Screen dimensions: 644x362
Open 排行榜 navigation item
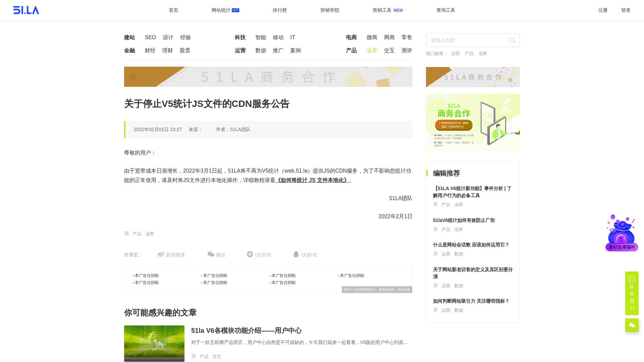pyautogui.click(x=280, y=10)
